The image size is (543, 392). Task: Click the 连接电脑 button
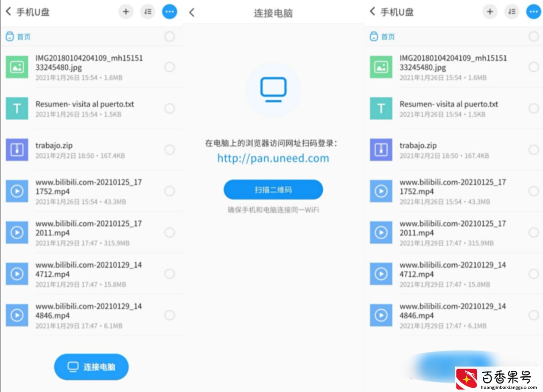(91, 367)
